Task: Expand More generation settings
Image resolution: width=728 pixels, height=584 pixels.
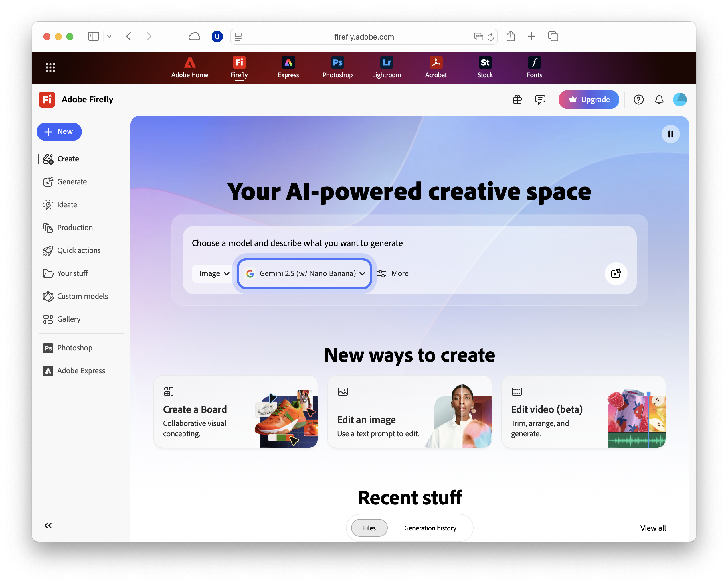Action: [x=393, y=274]
